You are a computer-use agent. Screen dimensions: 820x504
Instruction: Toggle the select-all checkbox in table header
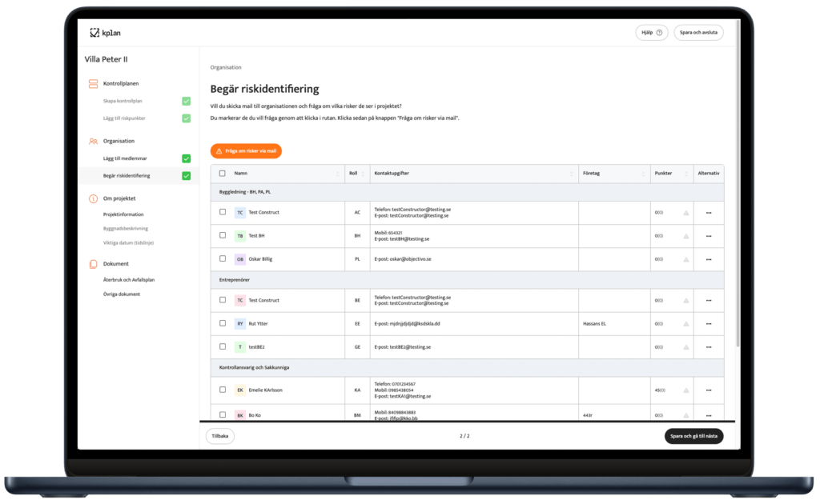point(223,173)
